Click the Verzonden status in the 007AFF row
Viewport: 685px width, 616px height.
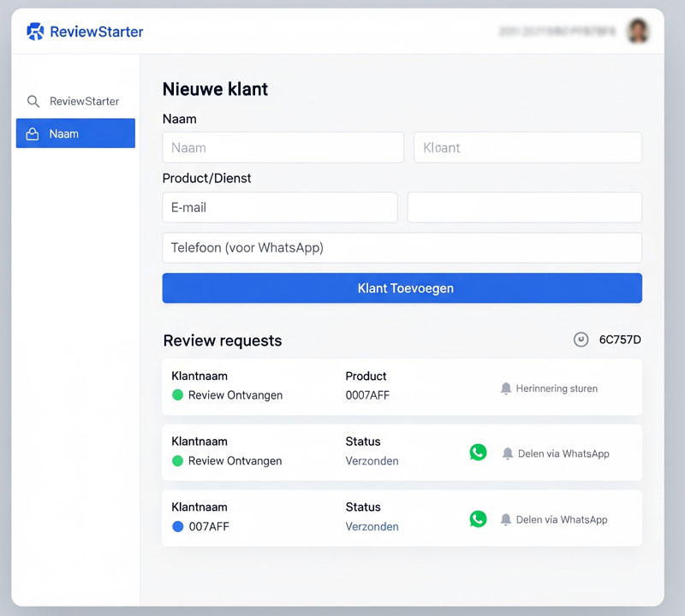372,526
